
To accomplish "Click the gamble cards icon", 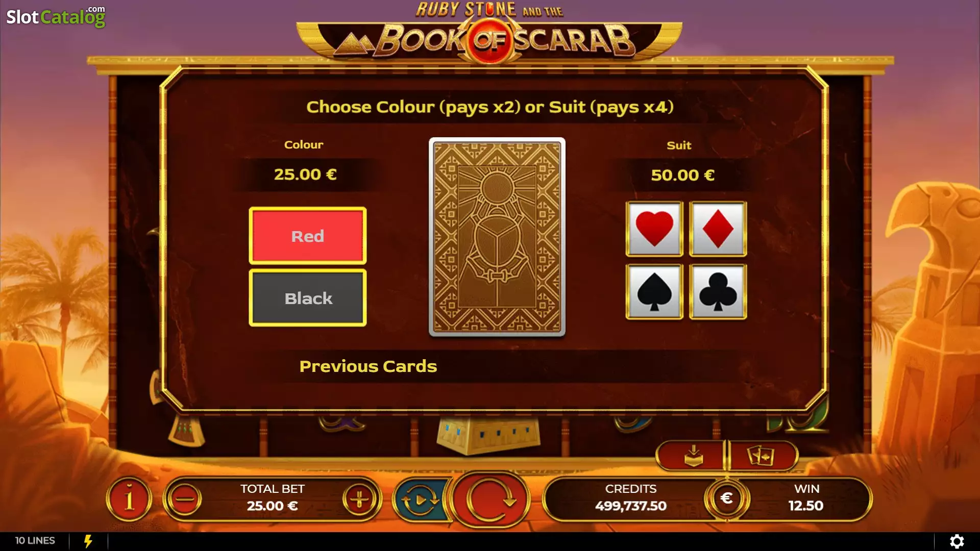I will pos(762,456).
